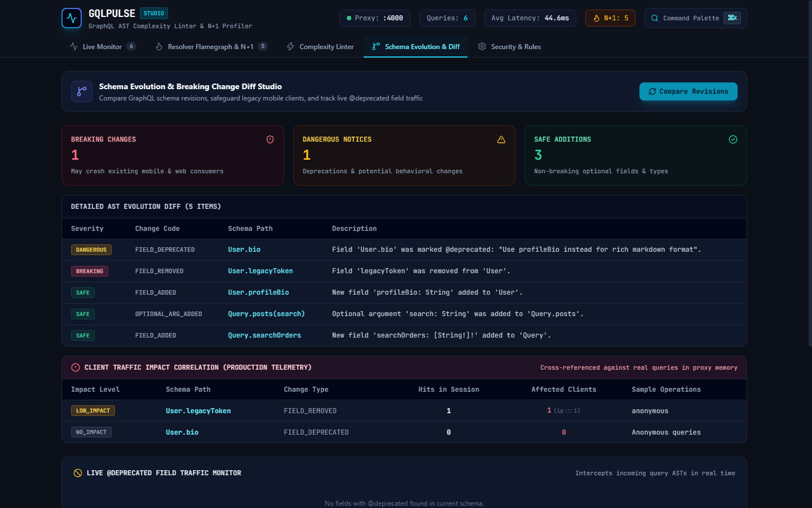This screenshot has width=812, height=508.
Task: Click the flame icon in N+1 badge
Action: pyautogui.click(x=597, y=18)
